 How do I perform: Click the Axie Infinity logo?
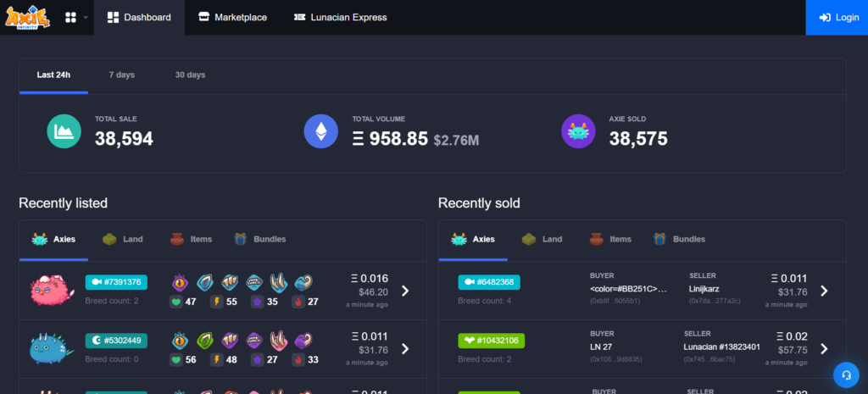(x=28, y=17)
